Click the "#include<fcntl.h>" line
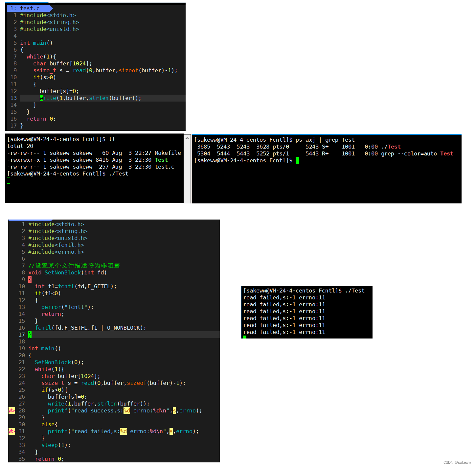The image size is (476, 467). pyautogui.click(x=56, y=245)
